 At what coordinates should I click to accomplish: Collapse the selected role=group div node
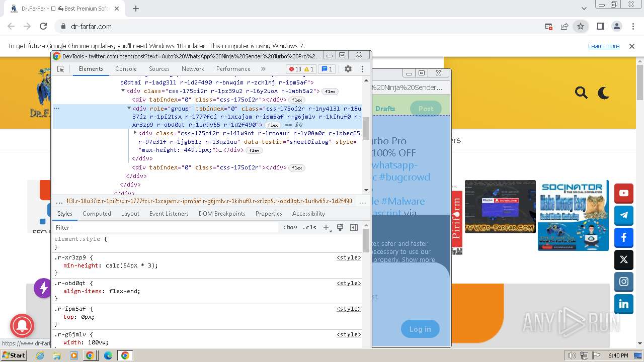point(129,108)
